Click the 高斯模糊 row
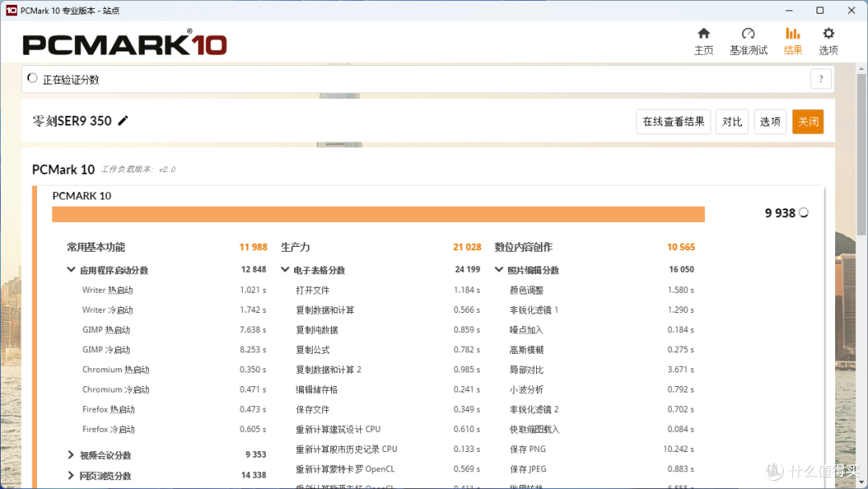This screenshot has height=489, width=868. [x=602, y=349]
